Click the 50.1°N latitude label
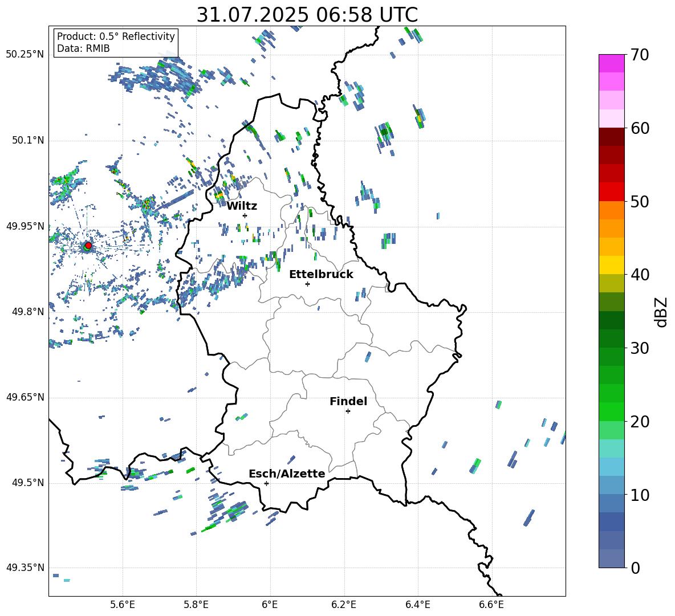This screenshot has height=616, width=675. click(28, 141)
